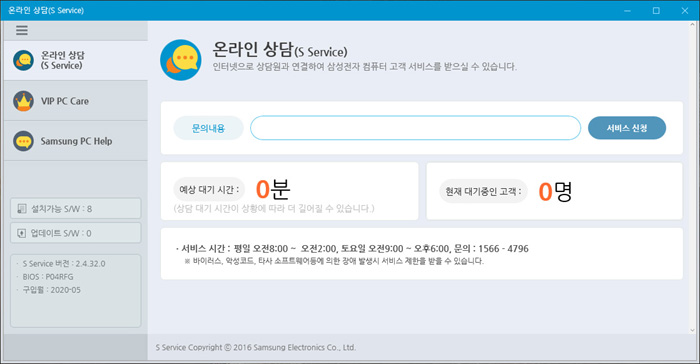
Task: Switch to the Samsung PC Help section
Action: (75, 141)
